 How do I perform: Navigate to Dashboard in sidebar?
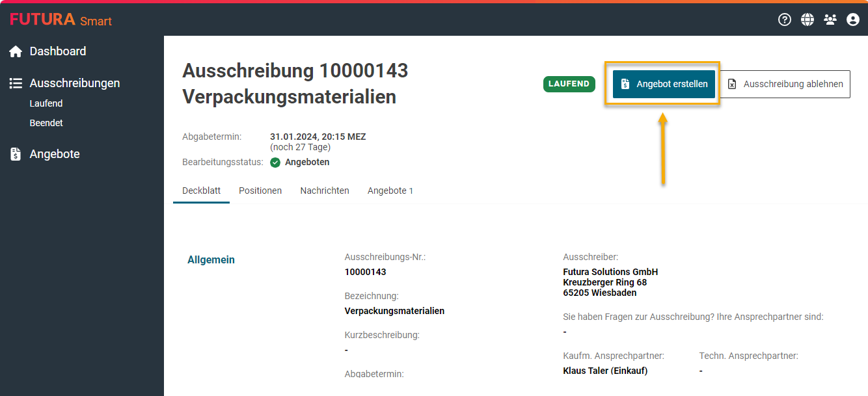tap(58, 51)
